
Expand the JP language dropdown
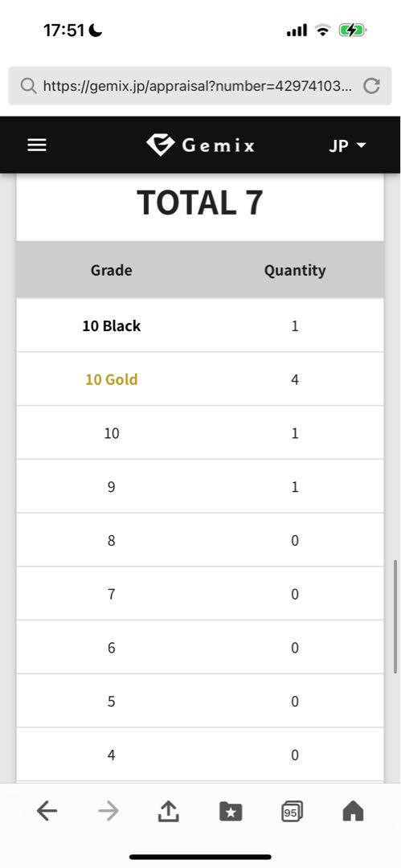(x=347, y=145)
